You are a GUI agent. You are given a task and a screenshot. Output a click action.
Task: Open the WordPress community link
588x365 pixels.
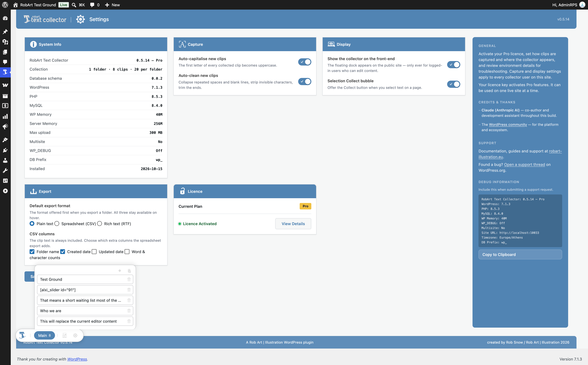coord(508,125)
